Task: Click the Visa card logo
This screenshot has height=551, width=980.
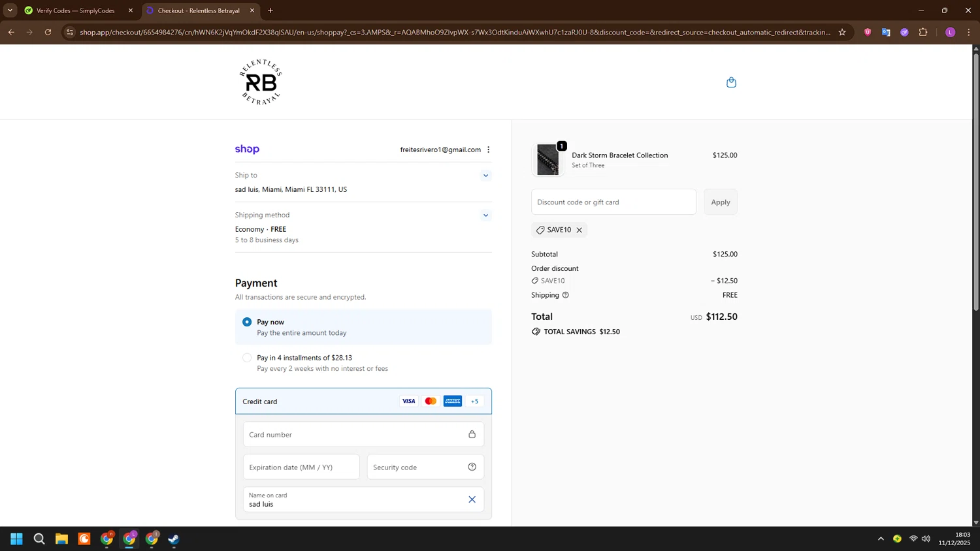Action: pyautogui.click(x=408, y=401)
